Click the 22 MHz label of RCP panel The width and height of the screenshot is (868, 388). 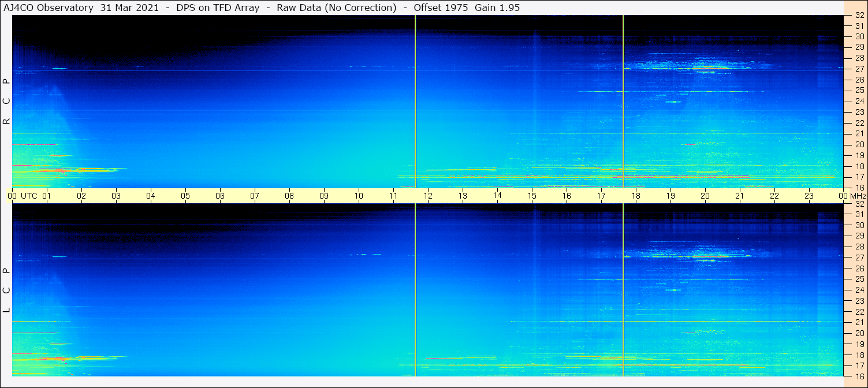pyautogui.click(x=859, y=123)
